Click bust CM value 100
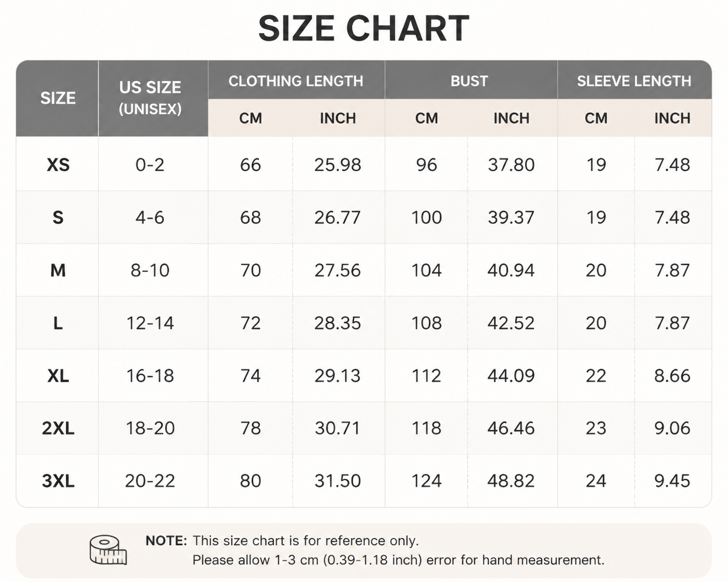Viewport: 728px width, 582px height. pos(427,217)
